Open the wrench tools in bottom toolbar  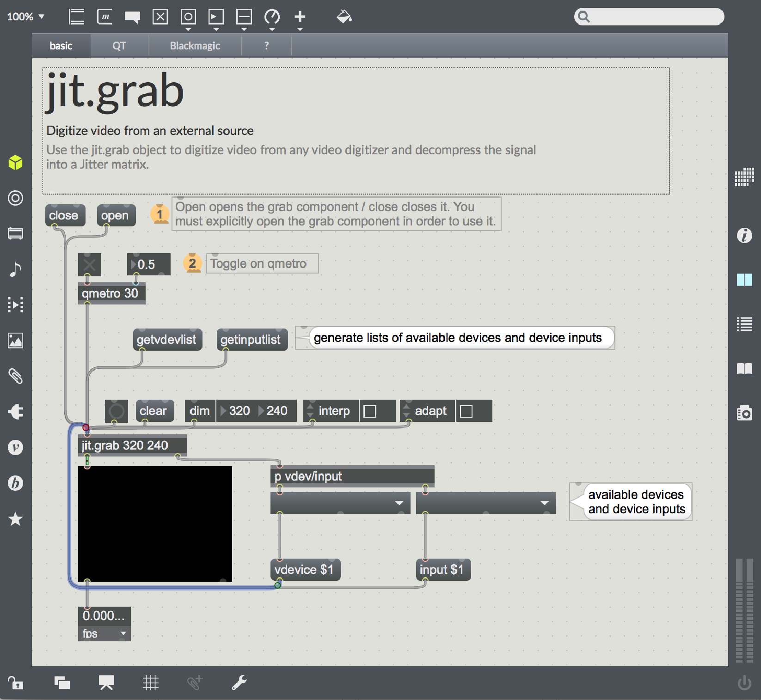coord(239,682)
